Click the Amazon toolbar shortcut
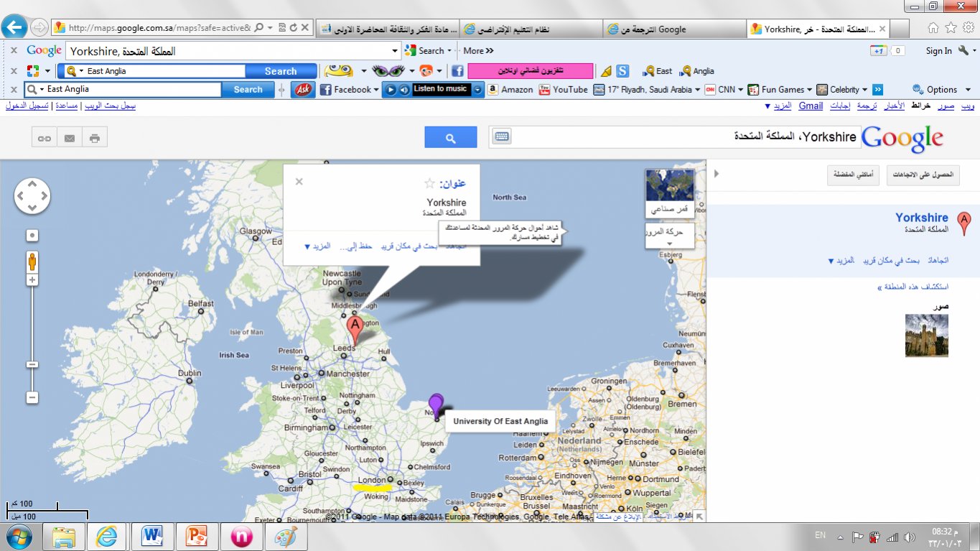The height and width of the screenshot is (551, 980). pos(510,90)
